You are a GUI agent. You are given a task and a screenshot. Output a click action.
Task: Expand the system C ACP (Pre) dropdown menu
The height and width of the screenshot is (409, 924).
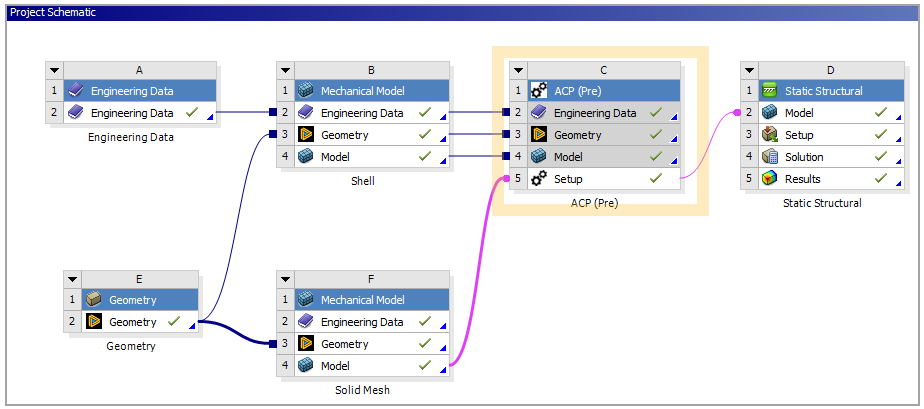[x=518, y=70]
